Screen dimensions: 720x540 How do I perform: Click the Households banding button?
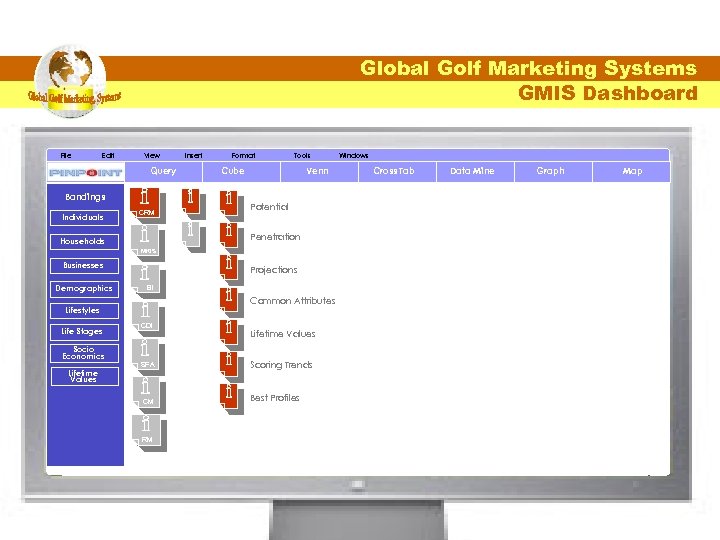84,242
